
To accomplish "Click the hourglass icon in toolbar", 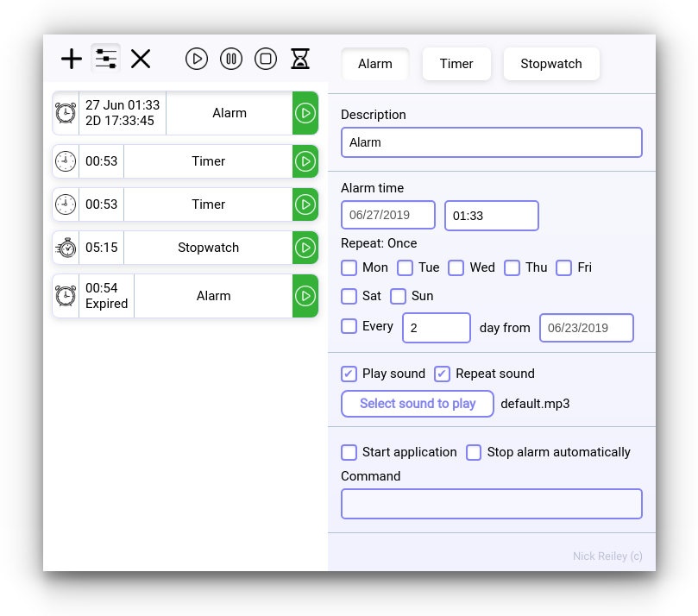I will click(299, 59).
